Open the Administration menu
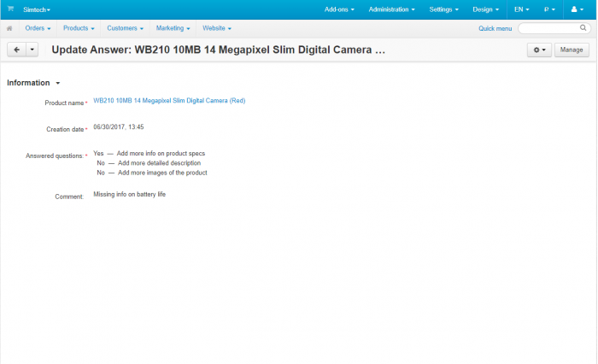The width and height of the screenshot is (598, 364). click(391, 9)
